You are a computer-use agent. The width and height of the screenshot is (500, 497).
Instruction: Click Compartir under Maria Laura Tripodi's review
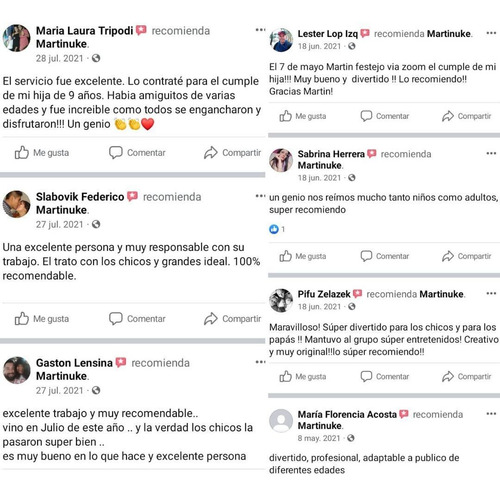coord(232,153)
